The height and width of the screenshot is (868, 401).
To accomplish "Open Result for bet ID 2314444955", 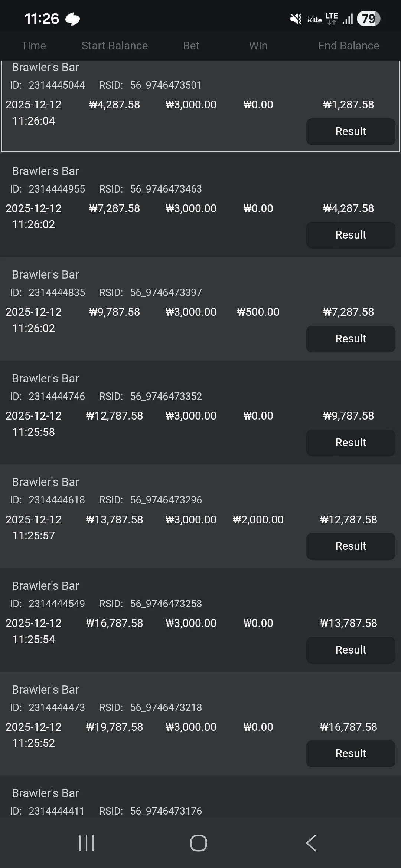I will 351,235.
